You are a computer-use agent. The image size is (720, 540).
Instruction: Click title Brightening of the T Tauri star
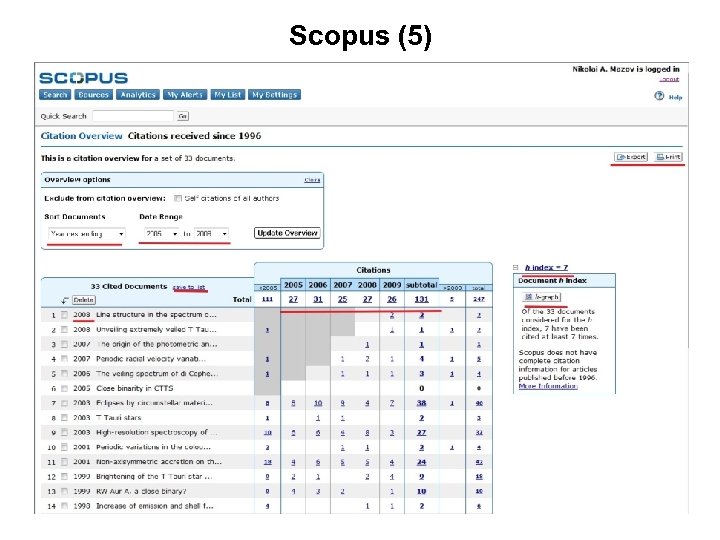pos(154,477)
